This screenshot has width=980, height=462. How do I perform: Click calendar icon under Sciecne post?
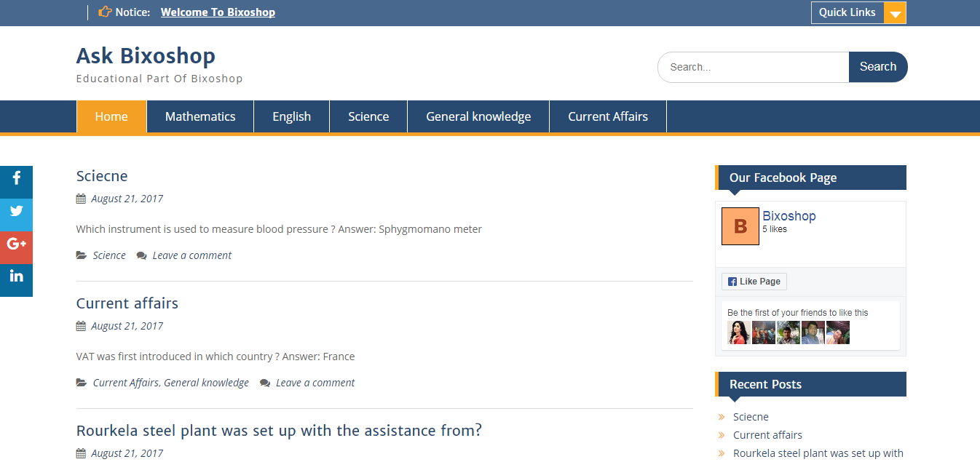click(81, 199)
